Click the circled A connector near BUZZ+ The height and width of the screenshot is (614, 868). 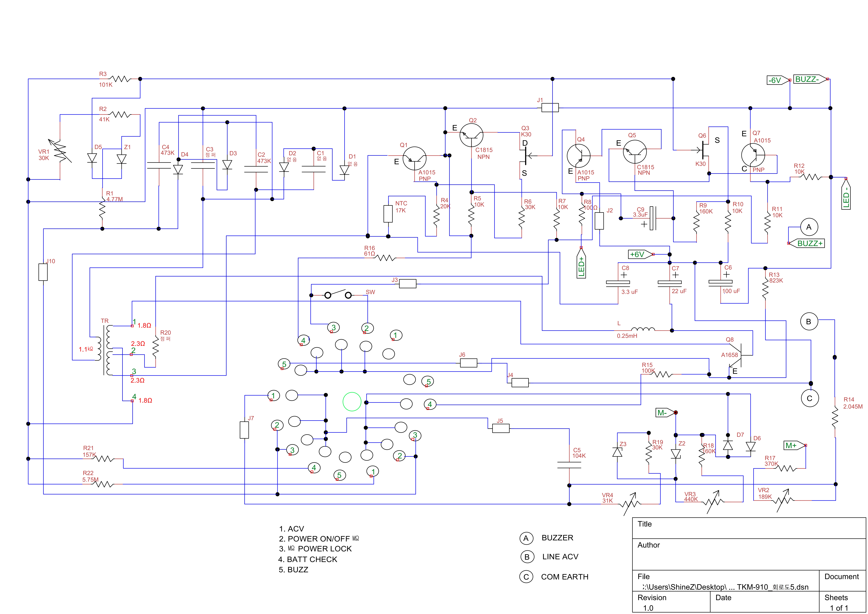click(809, 227)
